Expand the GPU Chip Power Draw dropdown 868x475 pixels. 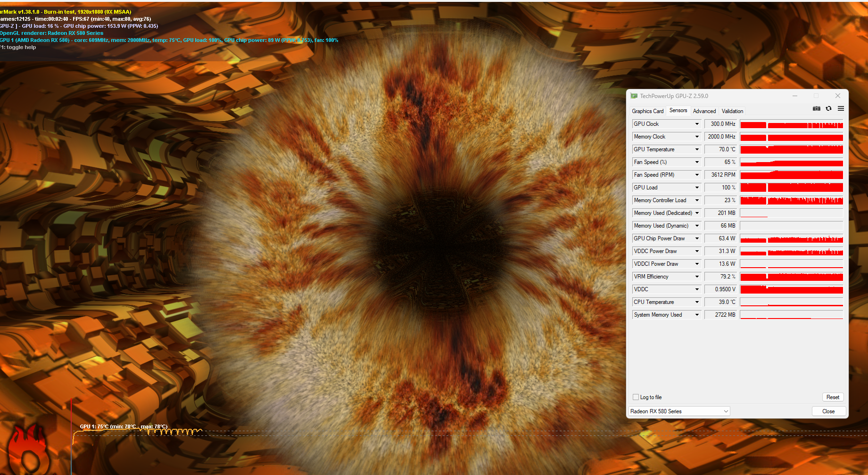(x=697, y=238)
